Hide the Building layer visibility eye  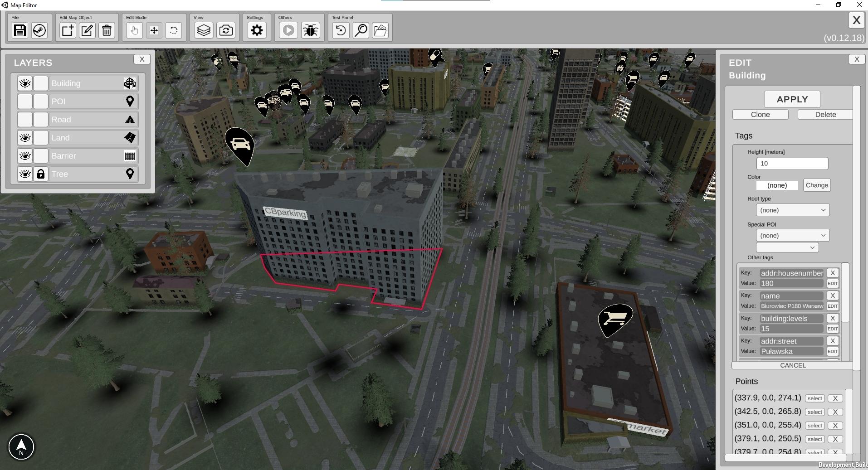point(25,83)
